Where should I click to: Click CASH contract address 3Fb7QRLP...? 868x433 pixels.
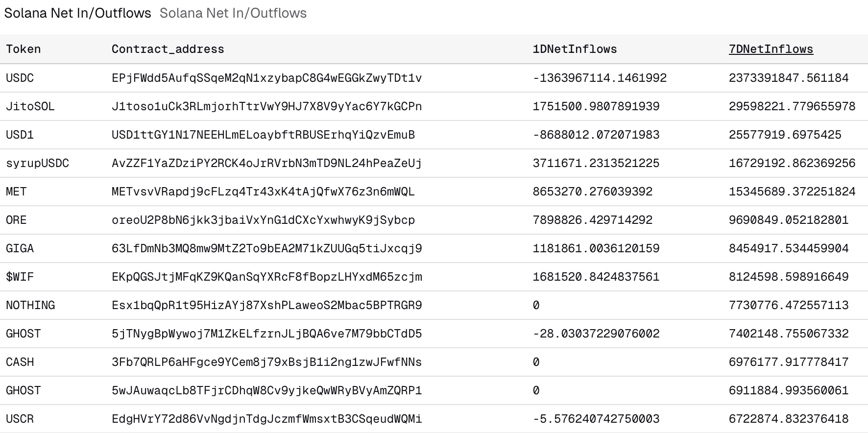tap(266, 362)
